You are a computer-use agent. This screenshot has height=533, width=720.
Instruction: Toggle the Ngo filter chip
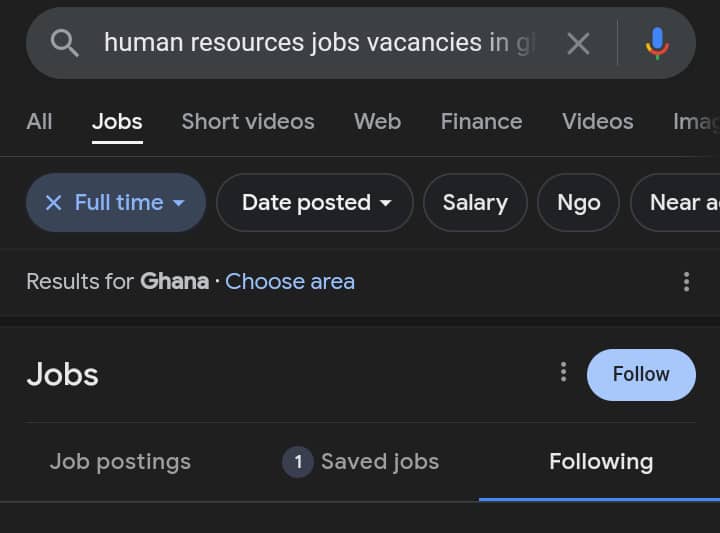[579, 203]
